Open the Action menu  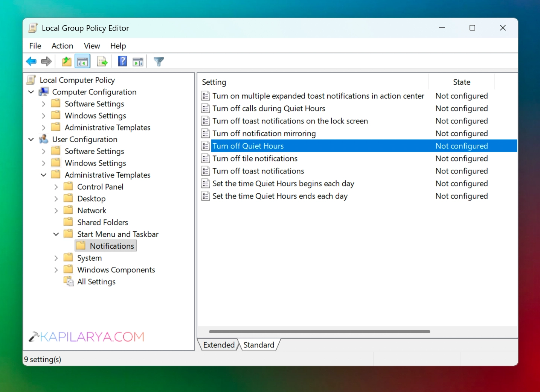63,46
